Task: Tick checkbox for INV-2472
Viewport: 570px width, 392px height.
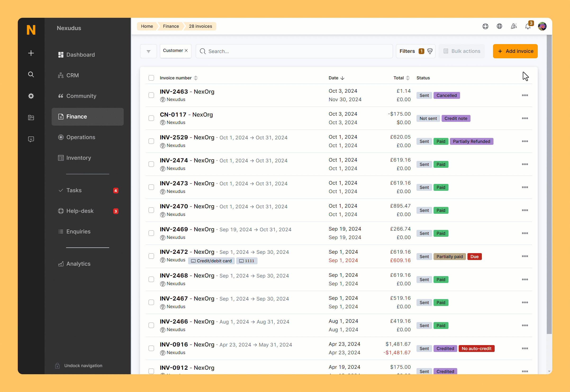Action: (151, 256)
